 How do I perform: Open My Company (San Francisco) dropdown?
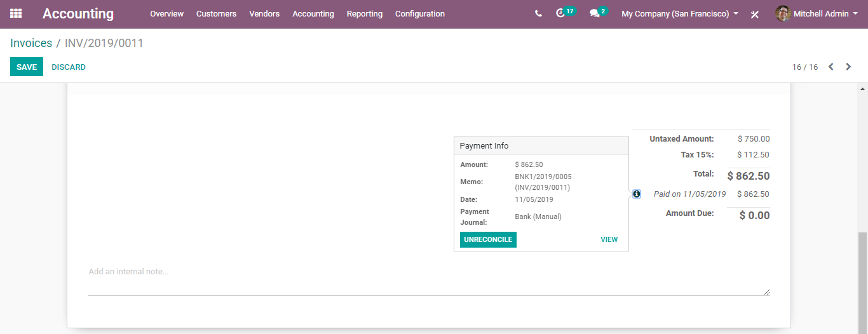[680, 13]
